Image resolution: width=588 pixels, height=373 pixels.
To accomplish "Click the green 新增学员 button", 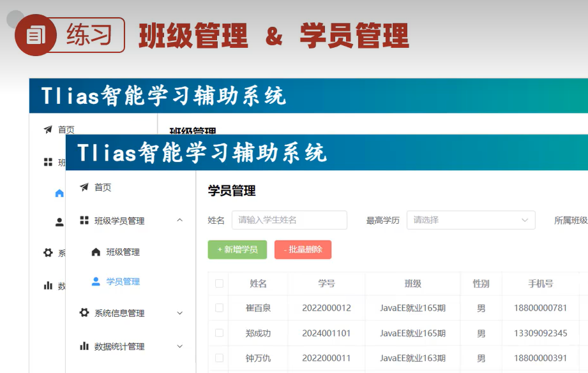I will pos(237,250).
